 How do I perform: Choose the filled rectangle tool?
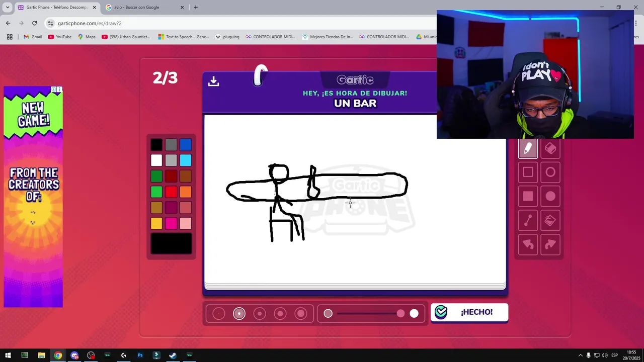(x=528, y=196)
